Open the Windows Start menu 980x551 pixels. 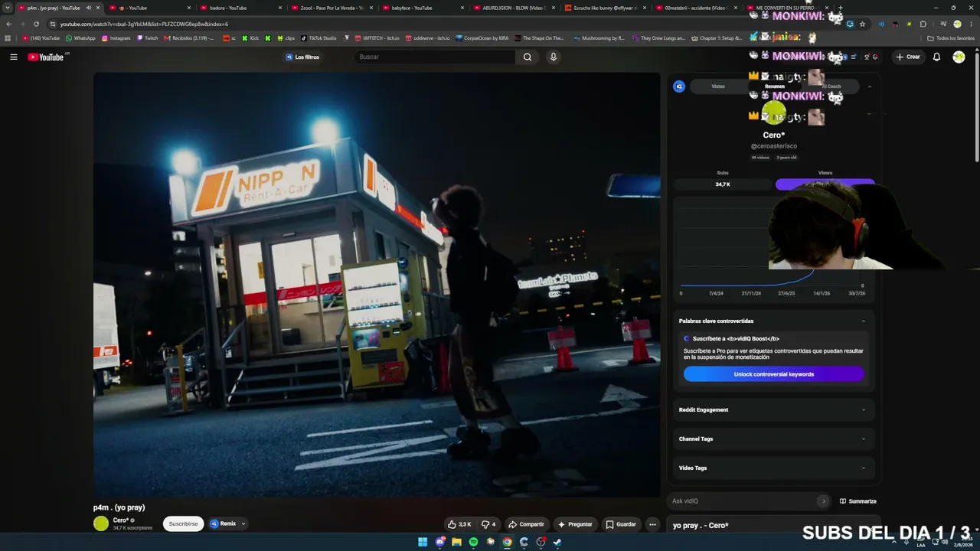pos(423,542)
